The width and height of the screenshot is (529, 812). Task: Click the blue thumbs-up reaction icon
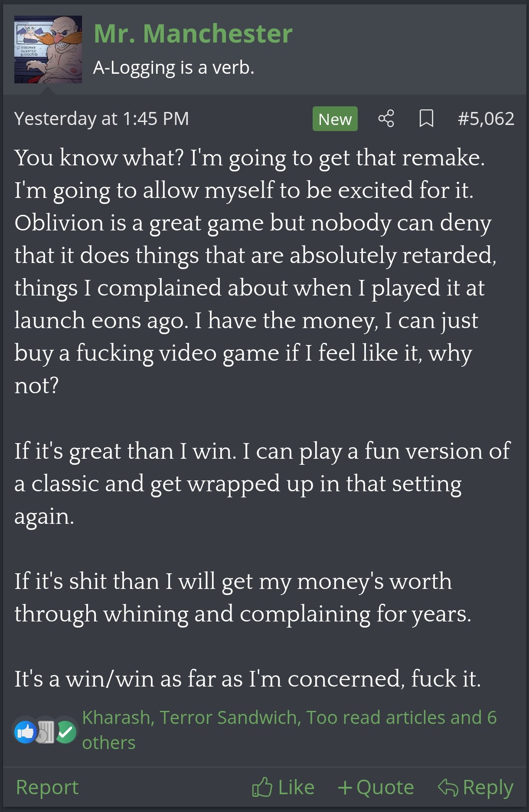[x=25, y=732]
